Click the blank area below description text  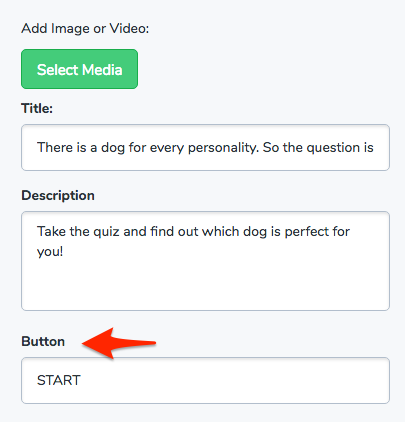(x=205, y=287)
